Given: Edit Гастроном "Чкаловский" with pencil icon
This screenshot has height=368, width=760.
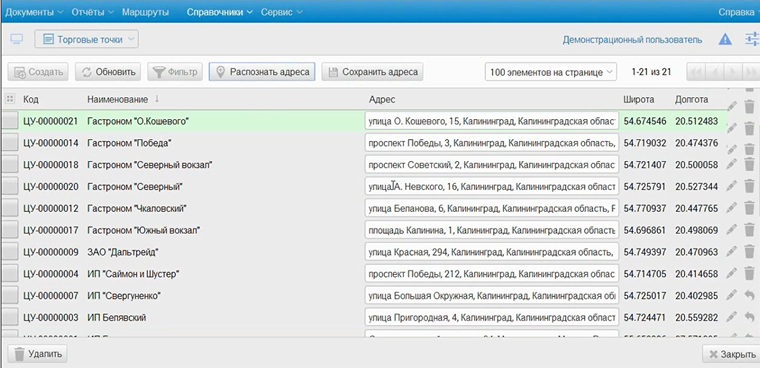Looking at the screenshot, I should [x=731, y=208].
